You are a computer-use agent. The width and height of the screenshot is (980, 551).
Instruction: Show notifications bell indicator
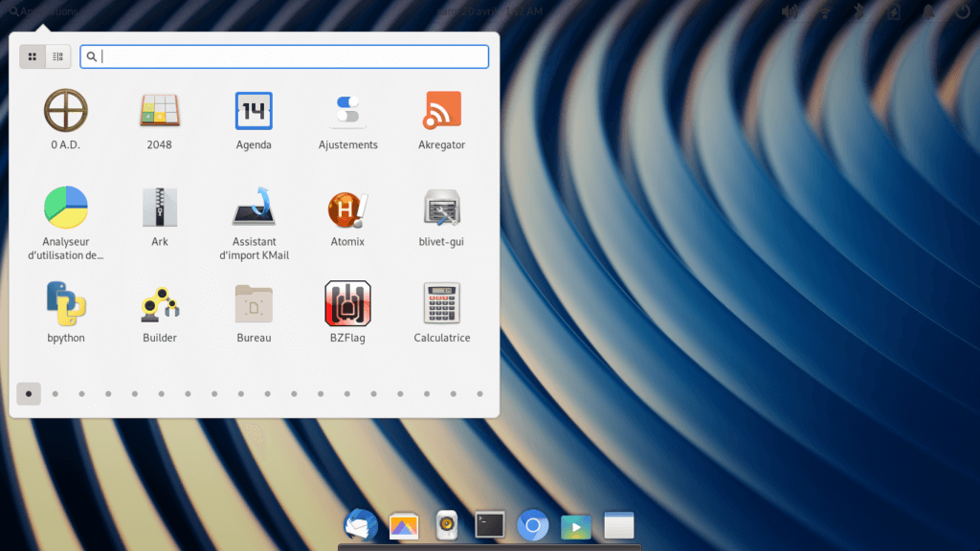pyautogui.click(x=928, y=11)
